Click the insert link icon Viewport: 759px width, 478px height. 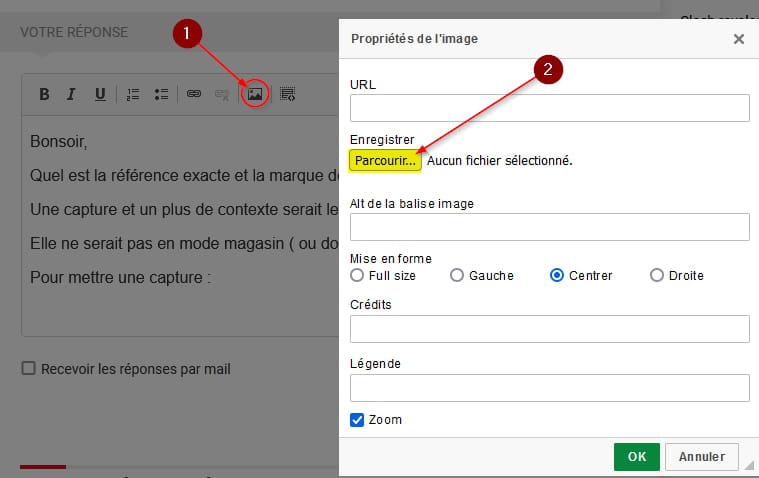tap(194, 93)
